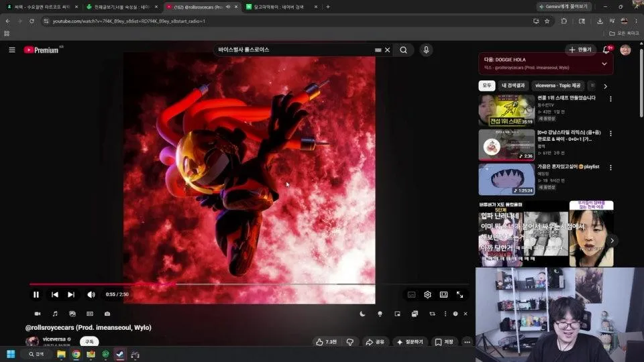Toggle the light bulb dimmer icon
Viewport: 644px width, 362px height.
click(380, 314)
